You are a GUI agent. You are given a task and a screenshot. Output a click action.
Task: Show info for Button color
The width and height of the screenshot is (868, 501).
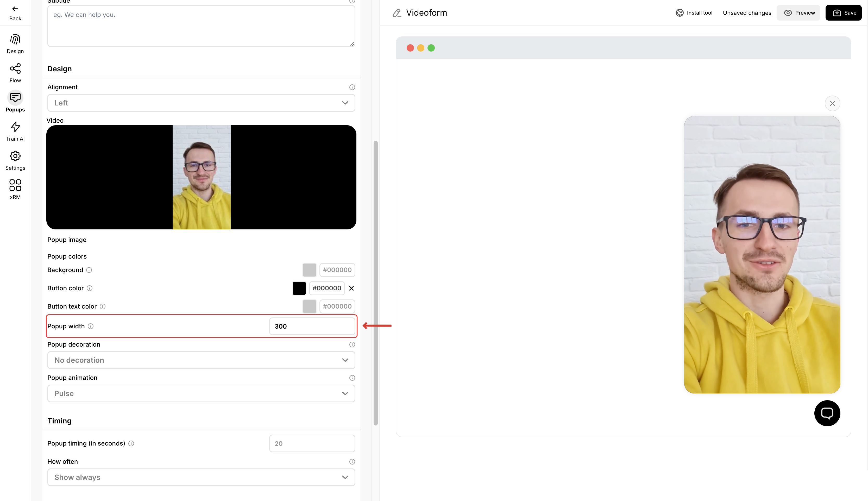click(90, 288)
